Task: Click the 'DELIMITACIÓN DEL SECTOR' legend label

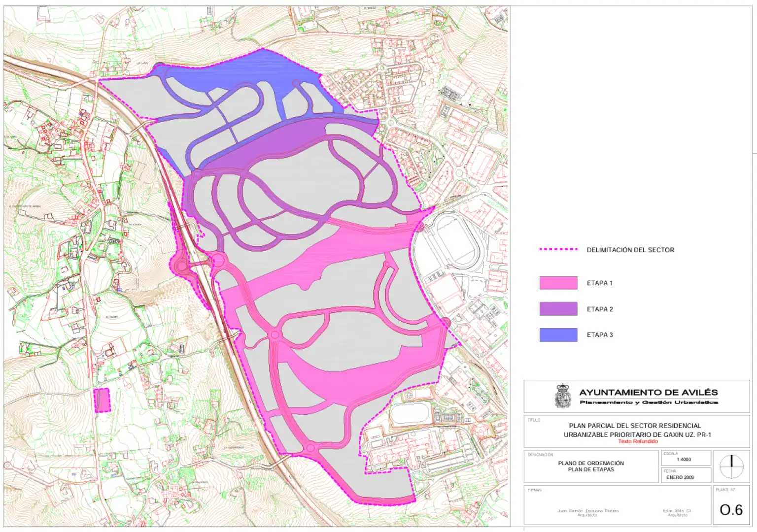Action: click(630, 250)
